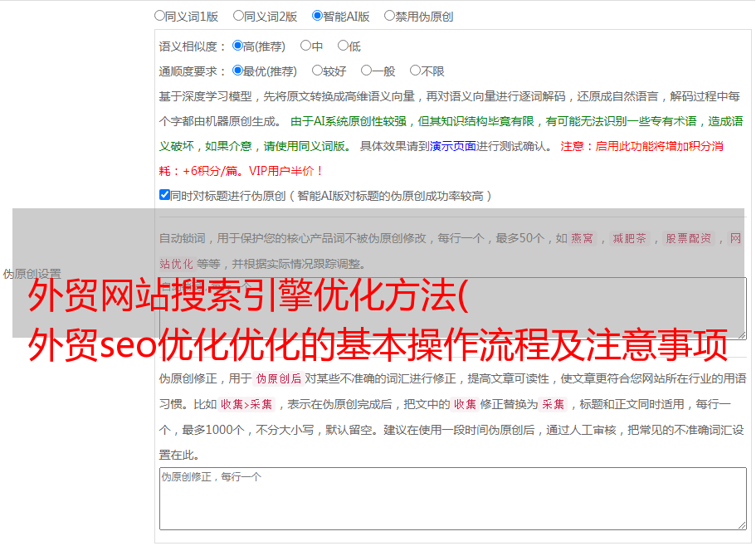Click the 减肥茶 example keyword
The image size is (756, 546).
(x=630, y=238)
